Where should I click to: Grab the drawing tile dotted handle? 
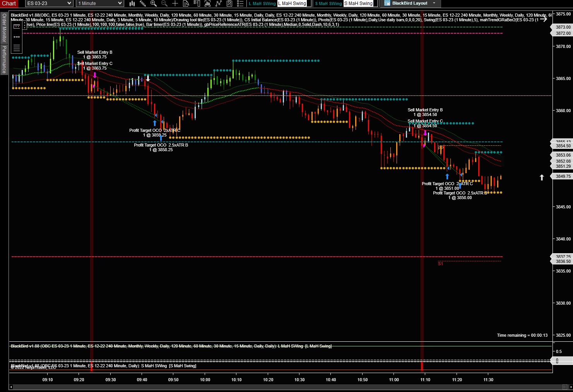[x=24, y=26]
